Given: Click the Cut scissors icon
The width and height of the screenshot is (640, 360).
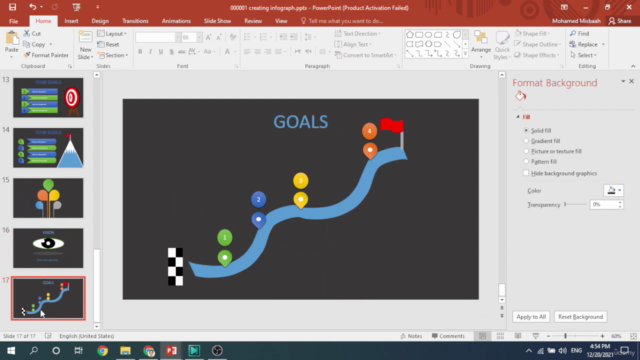Looking at the screenshot, I should click(27, 33).
